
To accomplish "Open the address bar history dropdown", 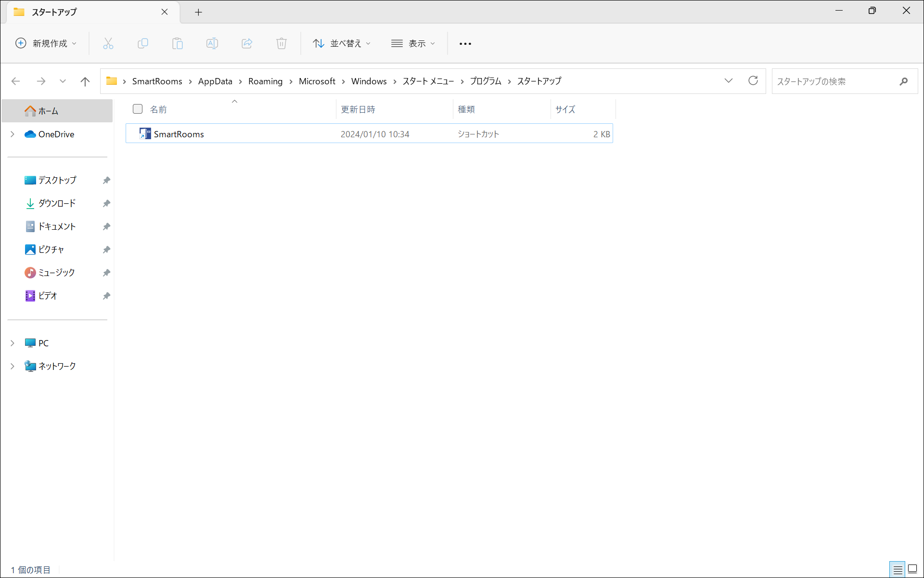I will pos(729,81).
